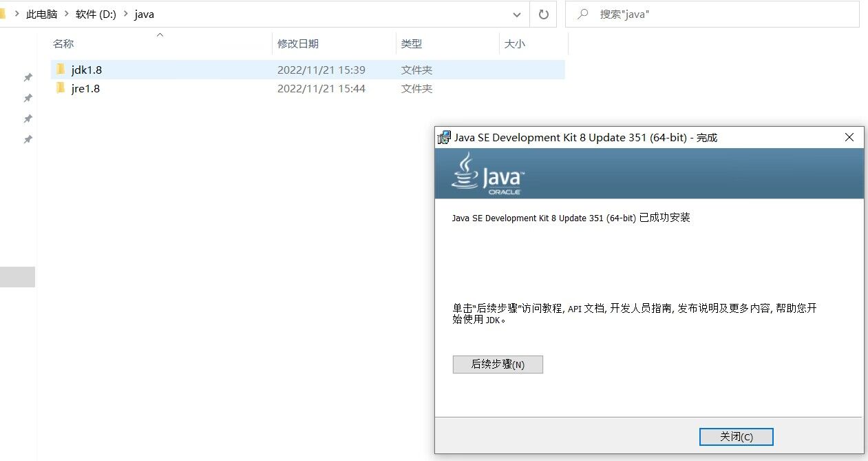Click java segment in address bar

pyautogui.click(x=144, y=14)
